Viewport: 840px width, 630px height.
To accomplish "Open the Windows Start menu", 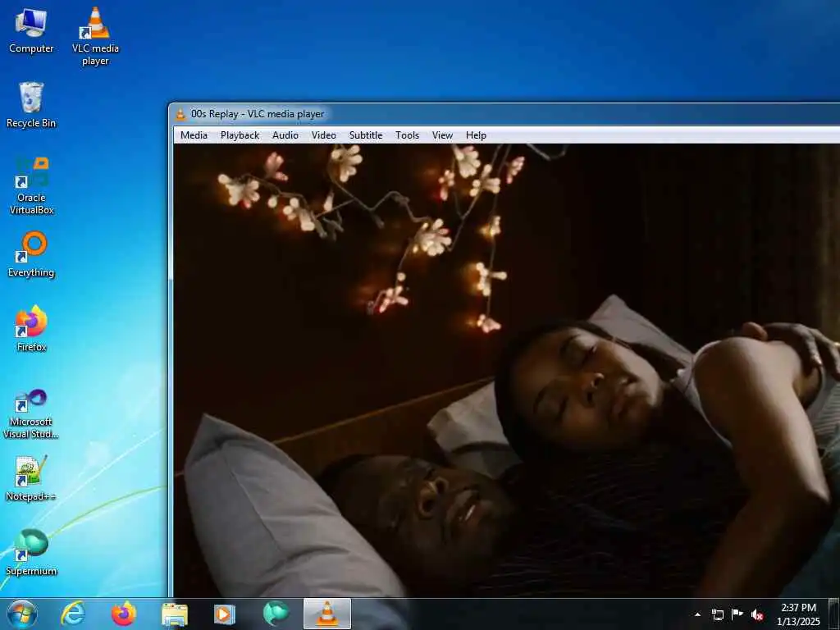I will [22, 614].
